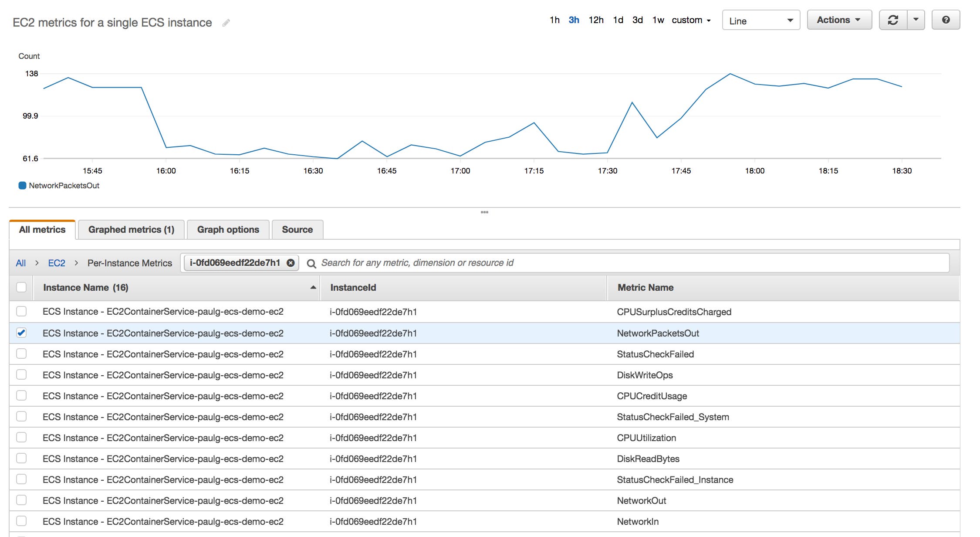Image resolution: width=980 pixels, height=537 pixels.
Task: Open the Line chart type dropdown
Action: coord(760,20)
